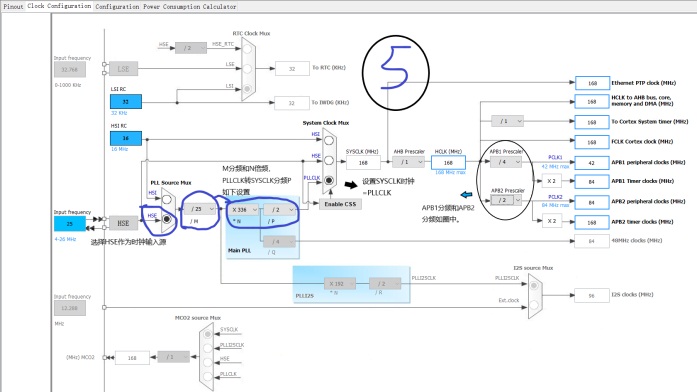
Task: Choose HSE input in System Clock Mux
Action: tap(328, 160)
